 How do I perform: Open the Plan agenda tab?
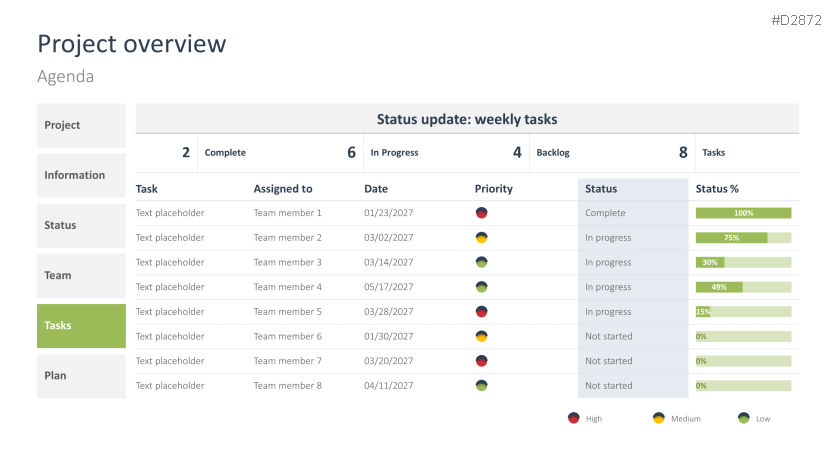pyautogui.click(x=81, y=376)
